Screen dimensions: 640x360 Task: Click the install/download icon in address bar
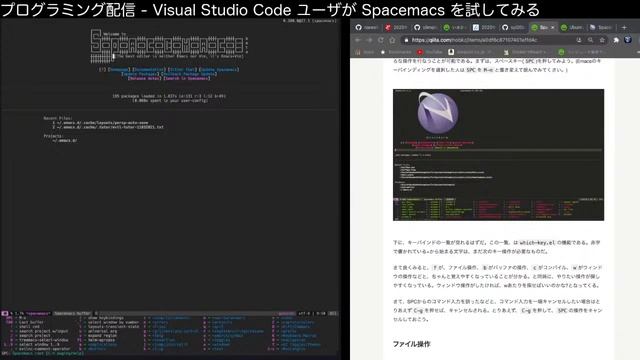[579, 40]
